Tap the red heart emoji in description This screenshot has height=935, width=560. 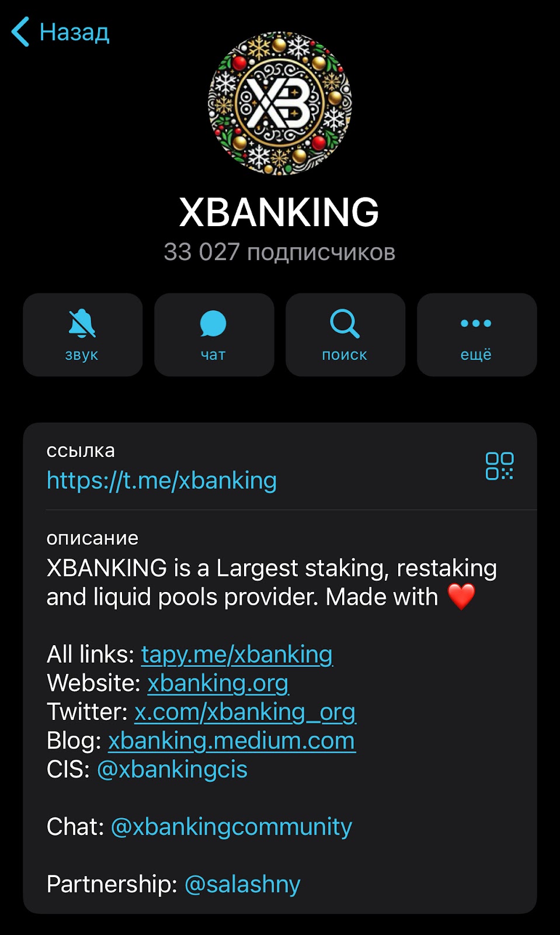point(461,597)
